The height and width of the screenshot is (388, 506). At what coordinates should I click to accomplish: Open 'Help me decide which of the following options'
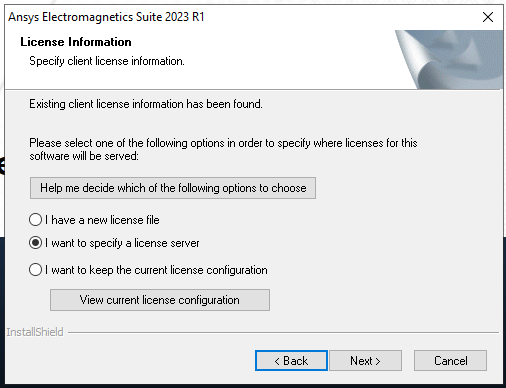(173, 188)
